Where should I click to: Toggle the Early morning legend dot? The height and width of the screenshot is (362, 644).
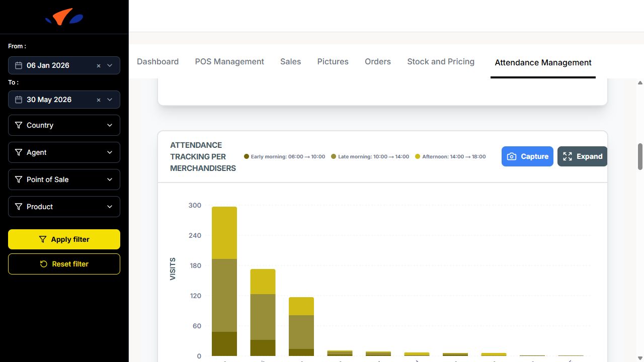pyautogui.click(x=247, y=156)
